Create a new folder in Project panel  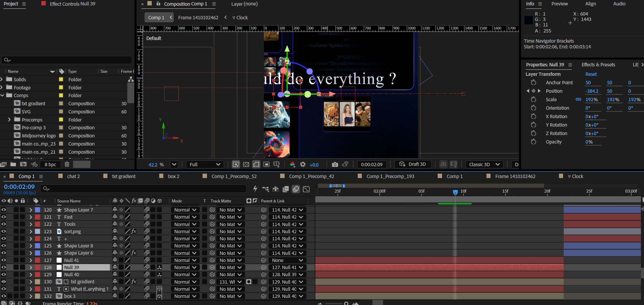coord(13,165)
